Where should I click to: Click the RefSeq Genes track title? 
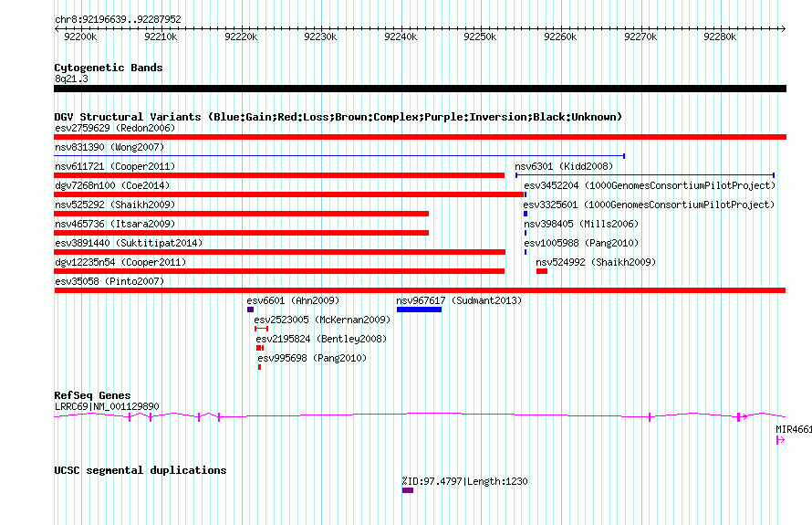[x=92, y=395]
